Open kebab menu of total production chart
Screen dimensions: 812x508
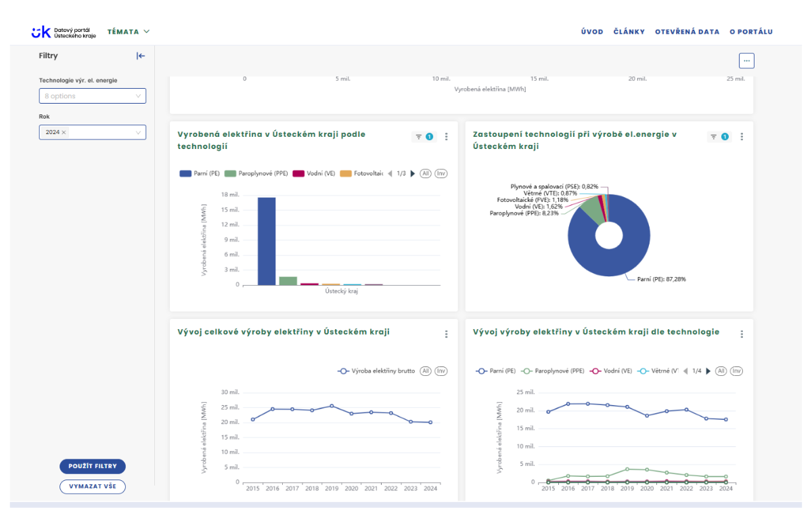coord(446,334)
